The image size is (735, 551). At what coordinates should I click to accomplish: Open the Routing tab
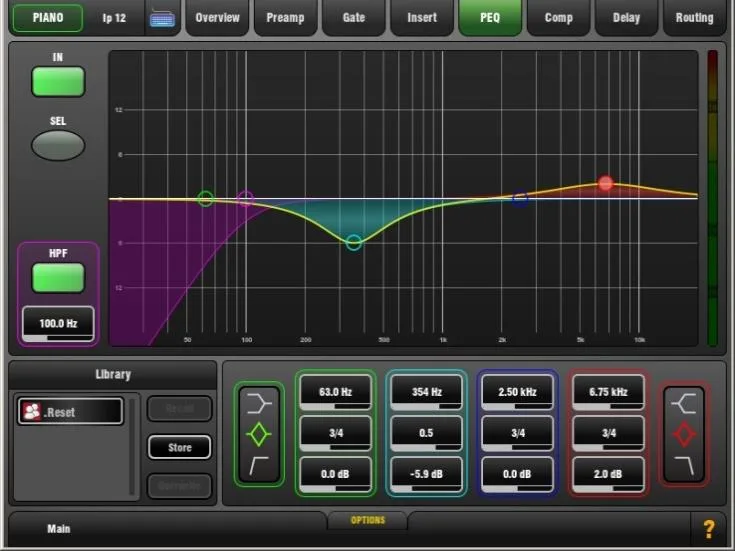pos(694,18)
